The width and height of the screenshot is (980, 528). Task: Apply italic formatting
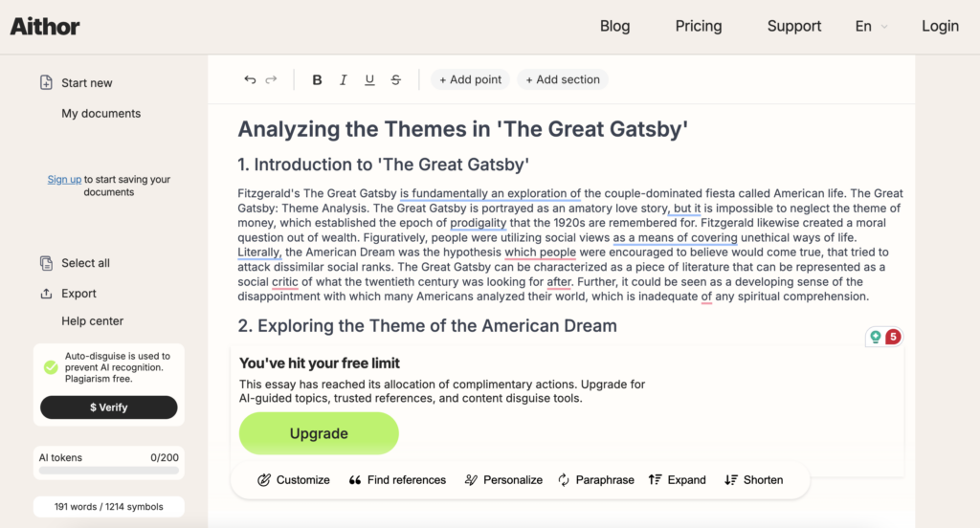point(343,80)
